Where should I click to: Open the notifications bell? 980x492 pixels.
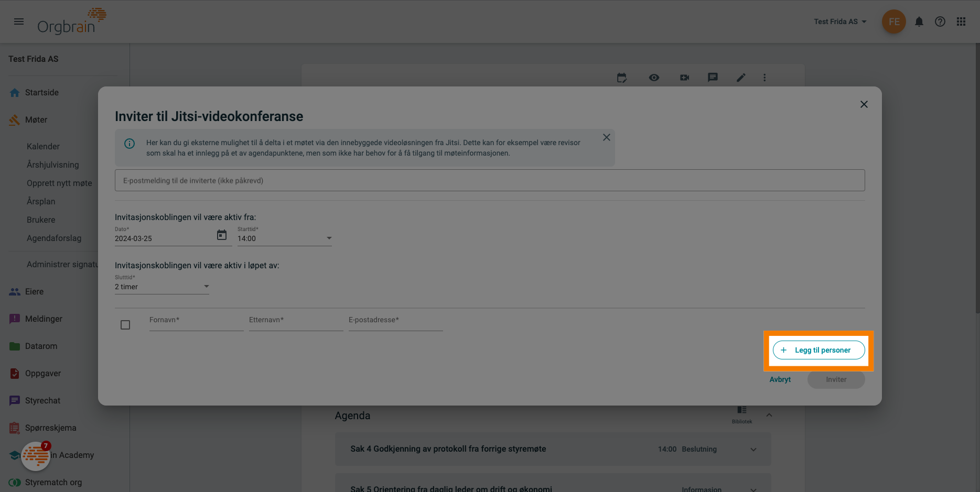[919, 21]
